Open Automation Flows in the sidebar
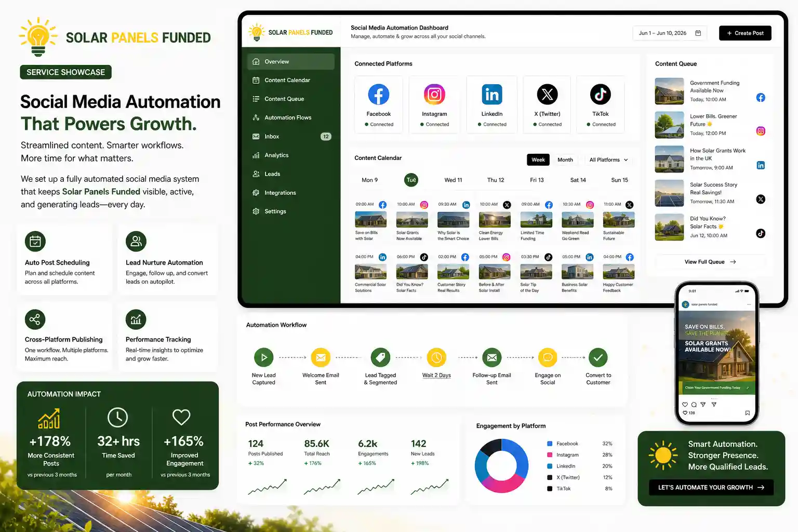 pos(291,117)
